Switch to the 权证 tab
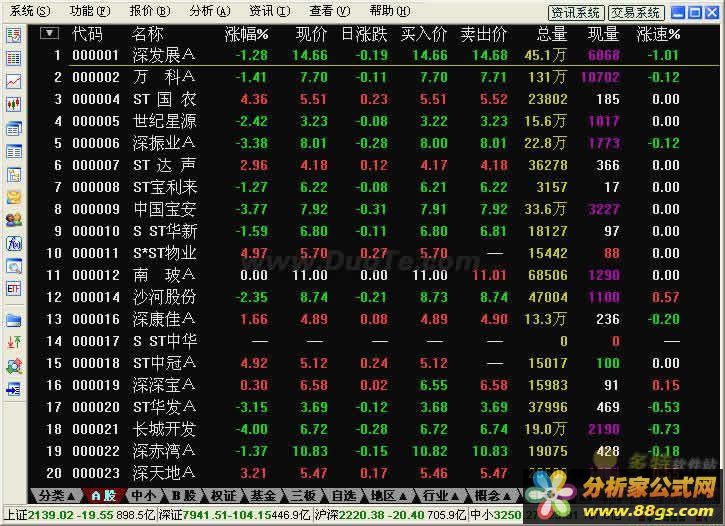The height and width of the screenshot is (526, 725). [223, 495]
